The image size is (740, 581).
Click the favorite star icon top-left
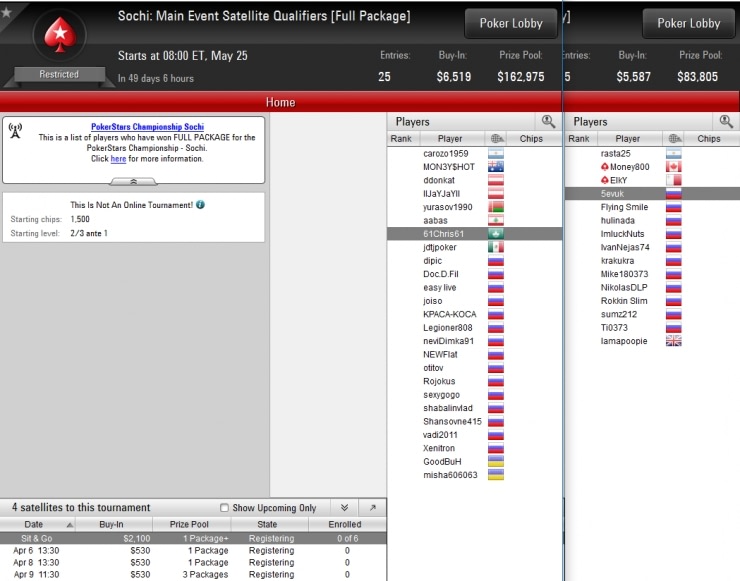pyautogui.click(x=7, y=12)
